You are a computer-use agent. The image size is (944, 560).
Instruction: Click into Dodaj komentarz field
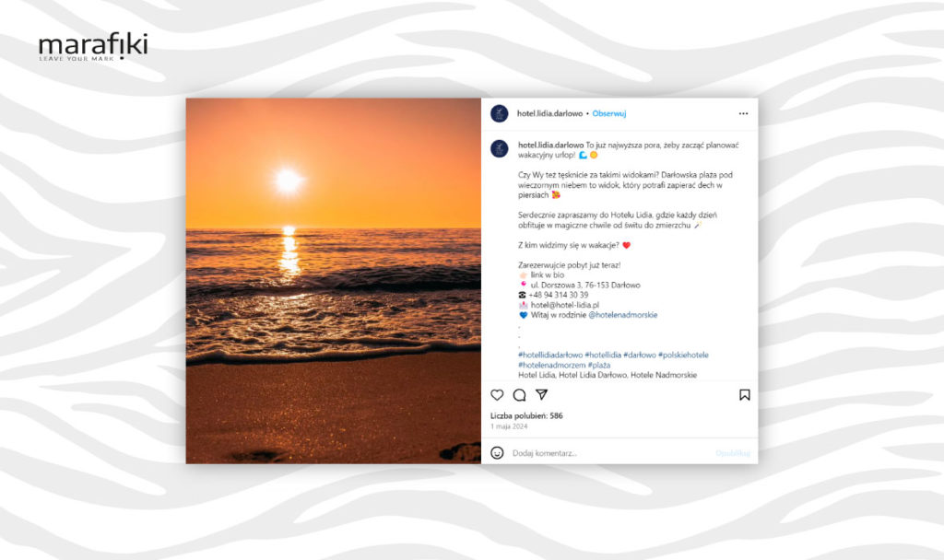coord(611,453)
